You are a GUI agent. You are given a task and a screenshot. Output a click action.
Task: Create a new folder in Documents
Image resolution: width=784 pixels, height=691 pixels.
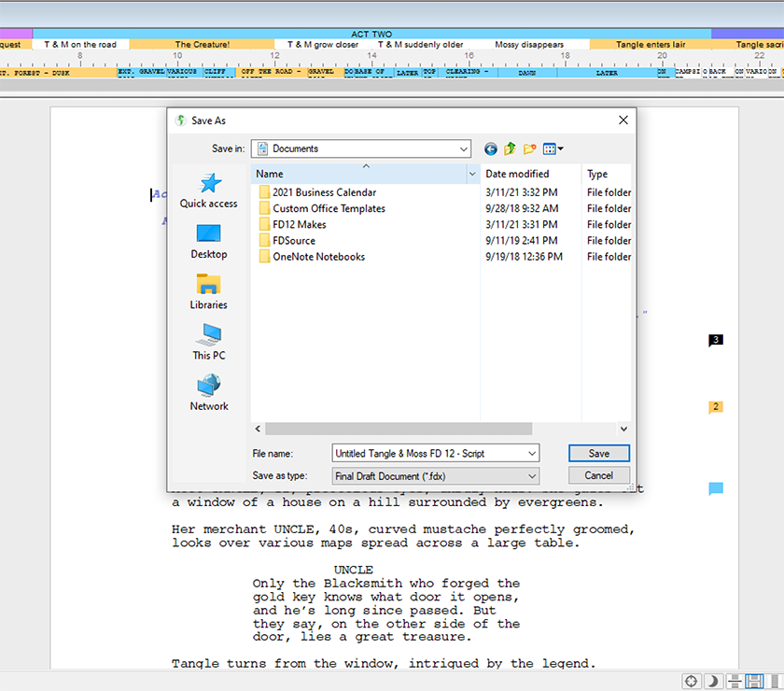(x=530, y=148)
